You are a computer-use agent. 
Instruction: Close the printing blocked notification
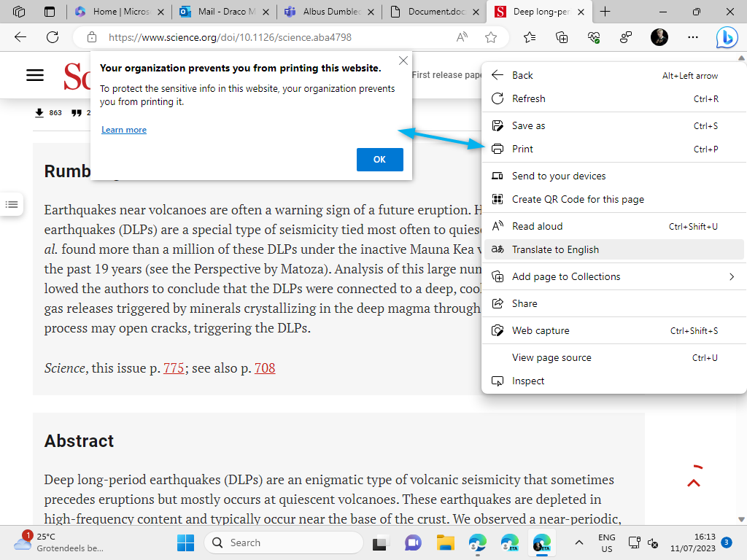point(403,61)
